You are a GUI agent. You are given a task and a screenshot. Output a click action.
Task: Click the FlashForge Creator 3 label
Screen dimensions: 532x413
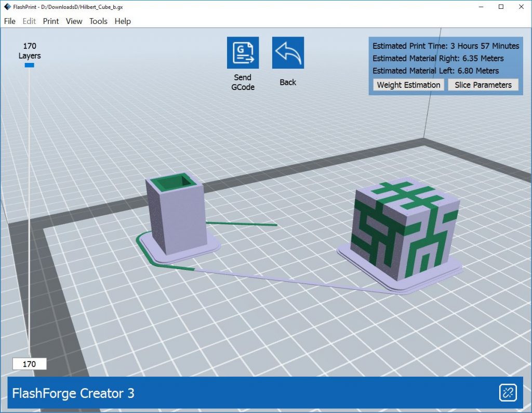[x=73, y=393]
